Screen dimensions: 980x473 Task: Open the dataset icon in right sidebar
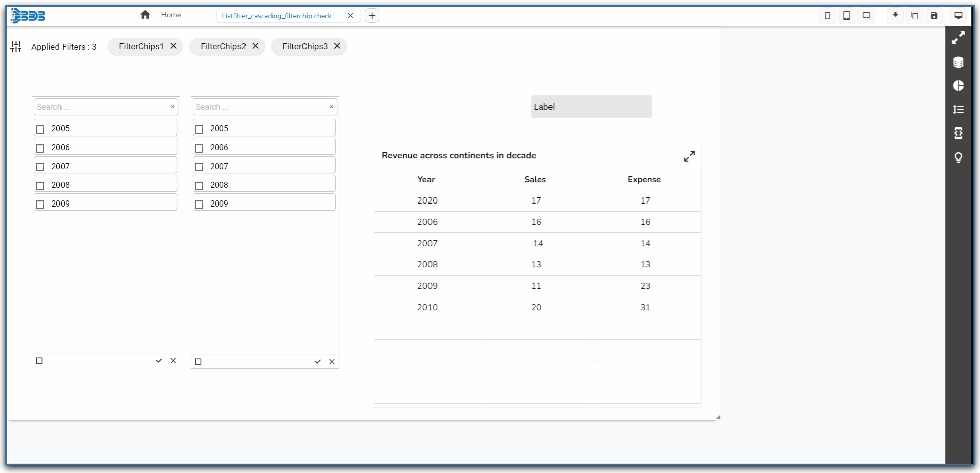tap(958, 62)
